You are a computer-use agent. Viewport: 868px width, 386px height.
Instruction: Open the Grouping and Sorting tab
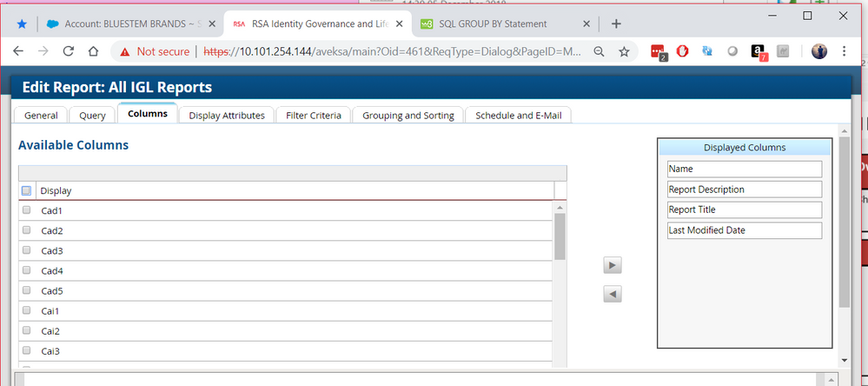click(x=407, y=115)
